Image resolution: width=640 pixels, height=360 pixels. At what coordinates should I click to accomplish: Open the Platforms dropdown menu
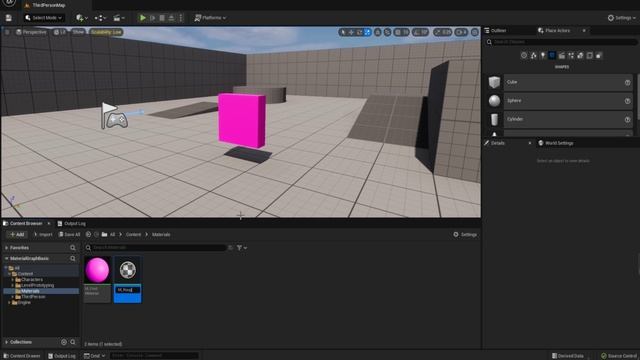pyautogui.click(x=210, y=18)
